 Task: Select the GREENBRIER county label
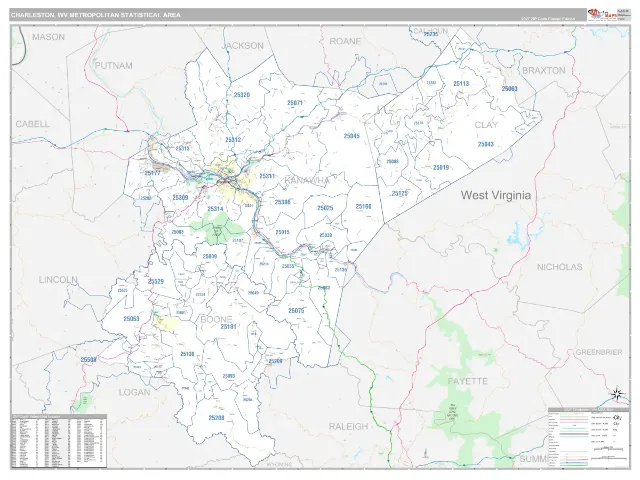599,352
